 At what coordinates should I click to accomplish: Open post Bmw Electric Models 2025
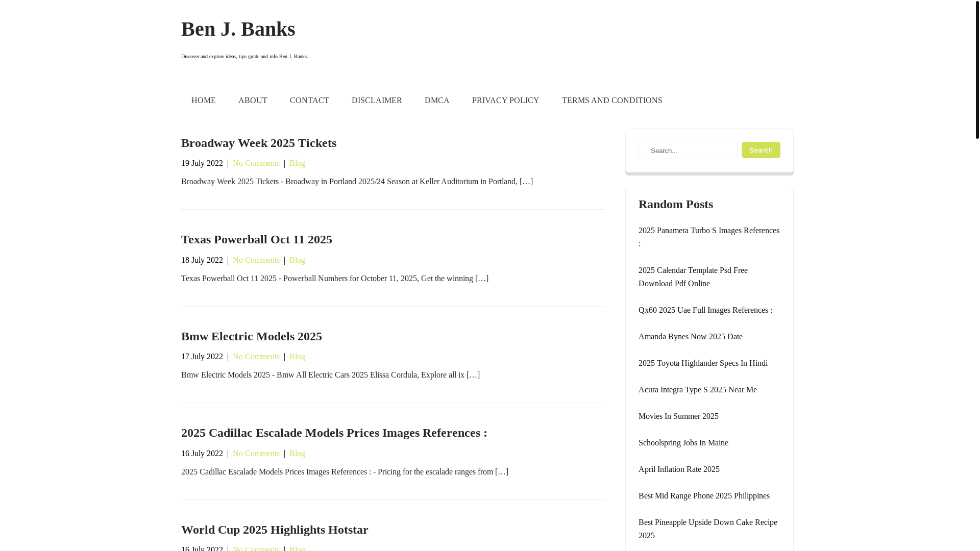252,336
